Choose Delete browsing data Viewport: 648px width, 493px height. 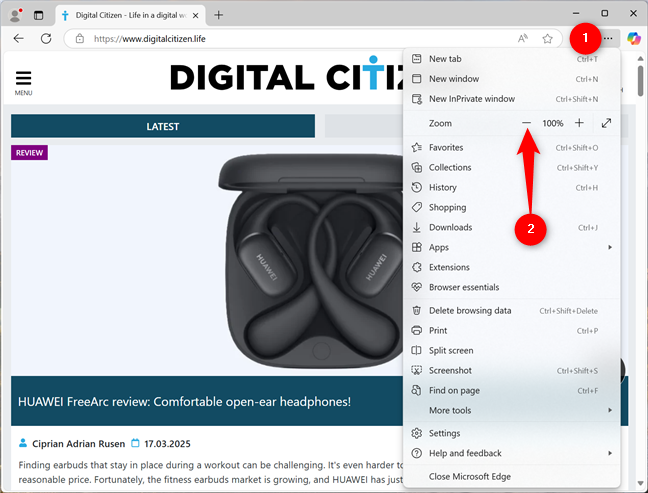pos(512,311)
